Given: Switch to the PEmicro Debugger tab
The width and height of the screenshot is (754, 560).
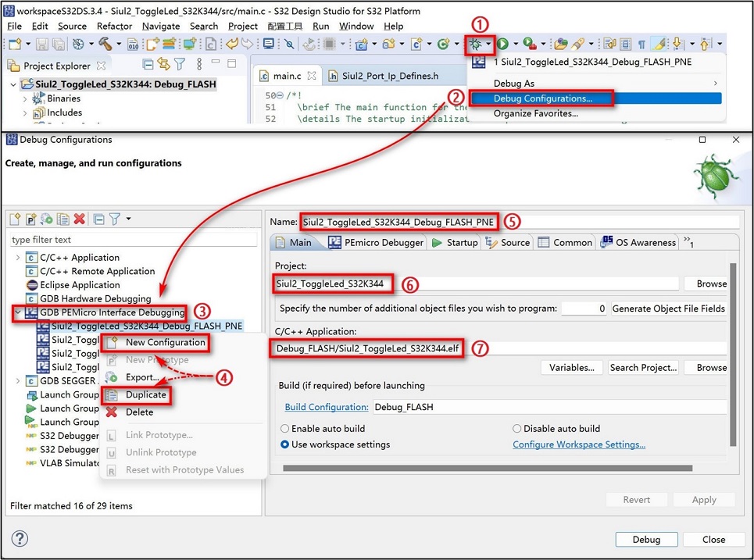Looking at the screenshot, I should click(x=376, y=243).
